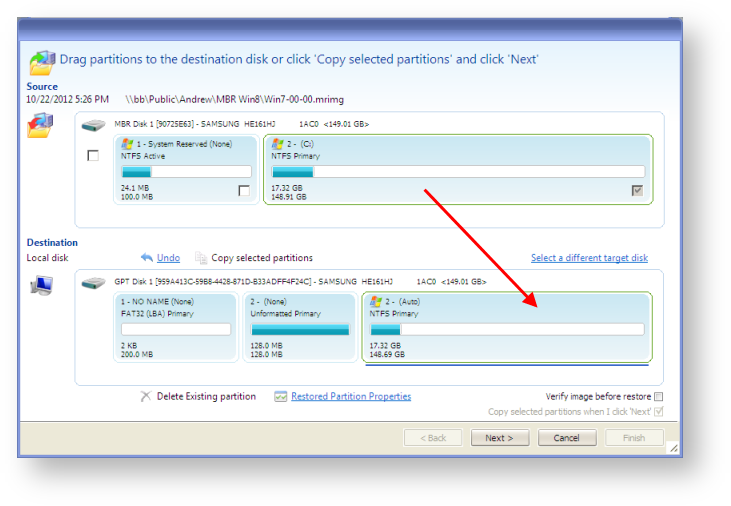
Task: Click the 200.0 MB size text
Action: (x=137, y=354)
